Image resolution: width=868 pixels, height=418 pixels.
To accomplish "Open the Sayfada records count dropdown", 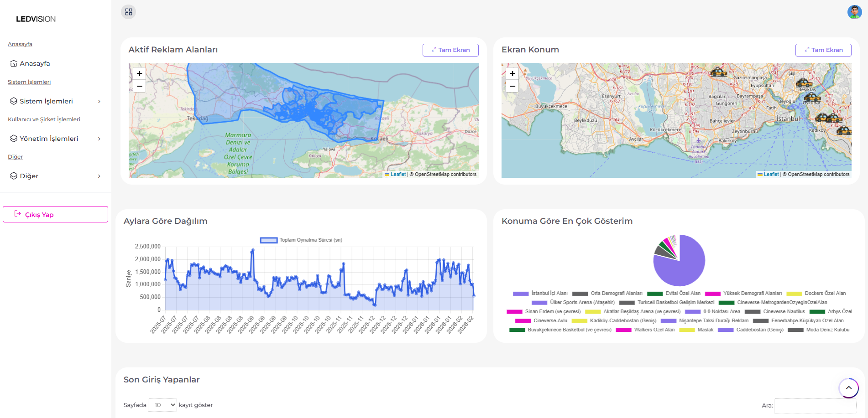I will [x=162, y=405].
